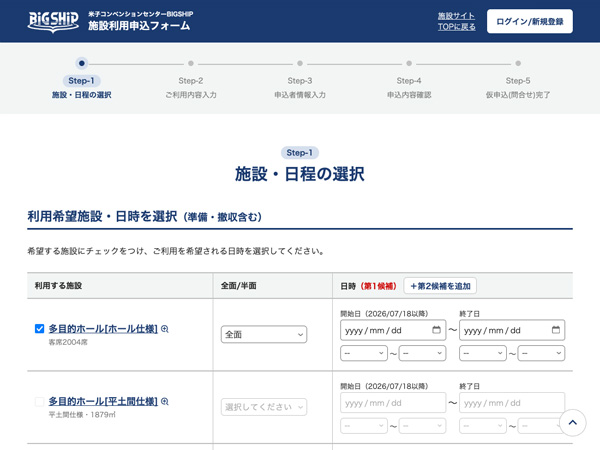Screen dimensions: 600x450
Task: Focus the ホール仕様 end date field
Action: pyautogui.click(x=512, y=330)
